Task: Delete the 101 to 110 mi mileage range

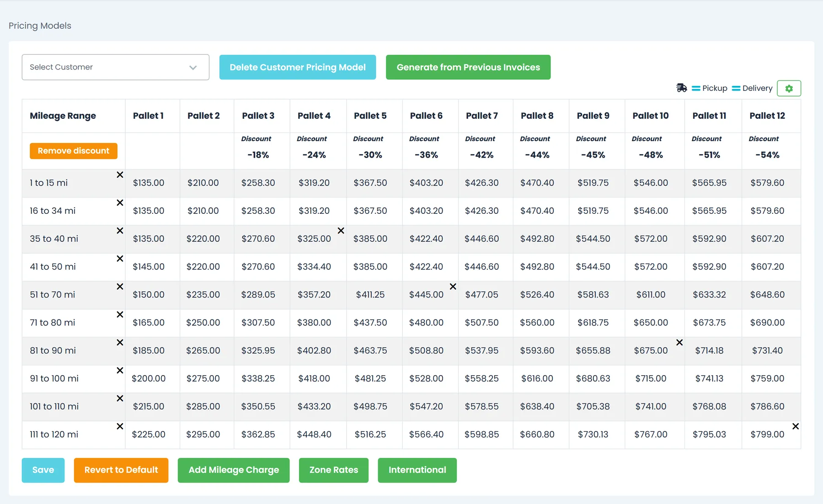Action: 120,398
